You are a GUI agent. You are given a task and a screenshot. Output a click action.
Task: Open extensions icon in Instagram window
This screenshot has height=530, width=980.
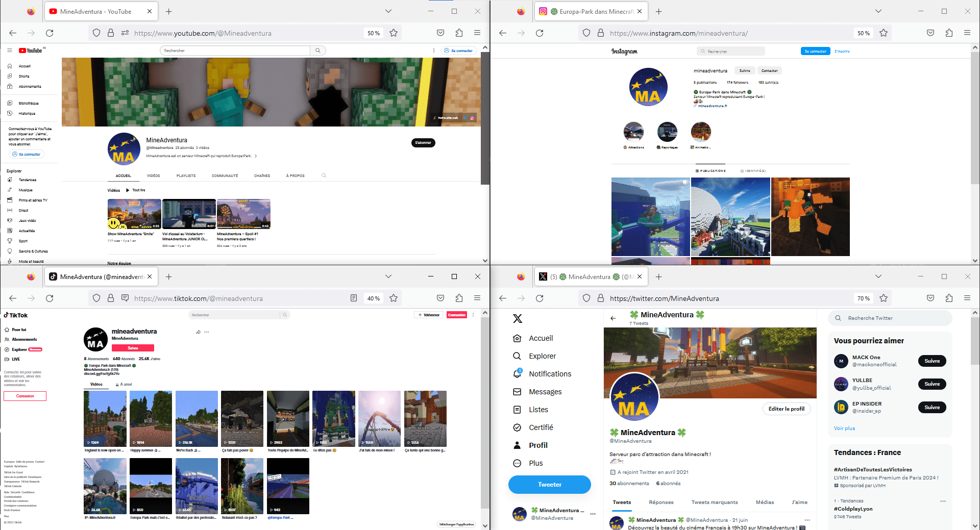click(949, 33)
